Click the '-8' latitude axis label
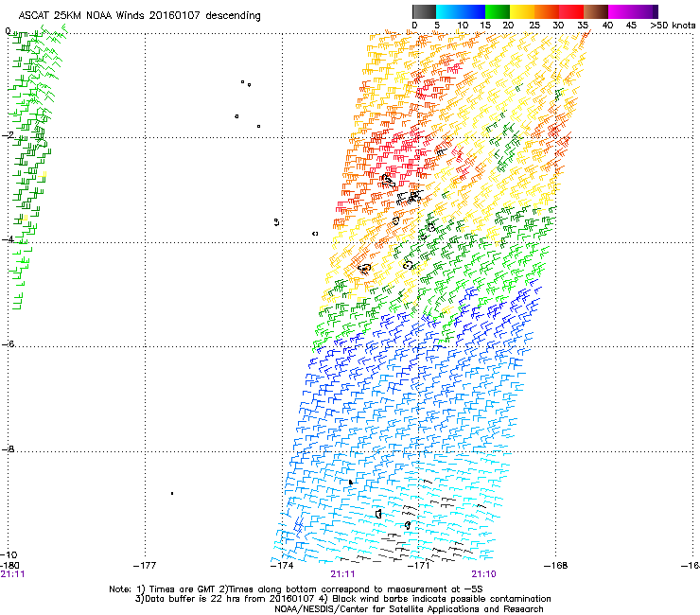700x615 pixels. click(8, 448)
